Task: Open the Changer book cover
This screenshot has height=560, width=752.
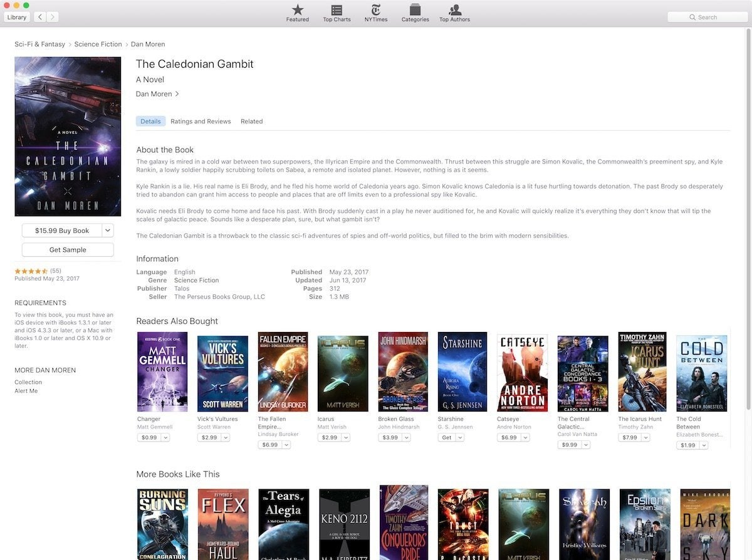Action: tap(162, 371)
